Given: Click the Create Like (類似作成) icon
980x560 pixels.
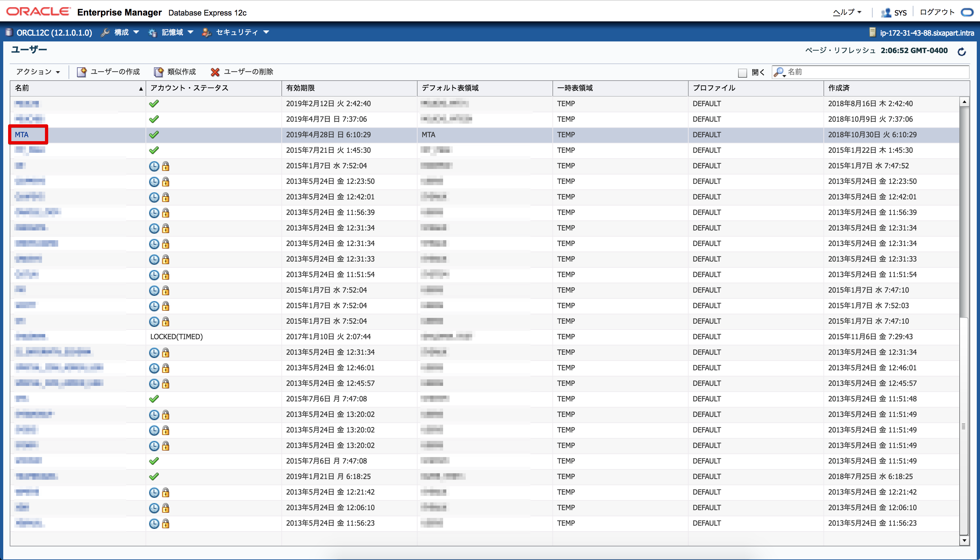Looking at the screenshot, I should [159, 72].
